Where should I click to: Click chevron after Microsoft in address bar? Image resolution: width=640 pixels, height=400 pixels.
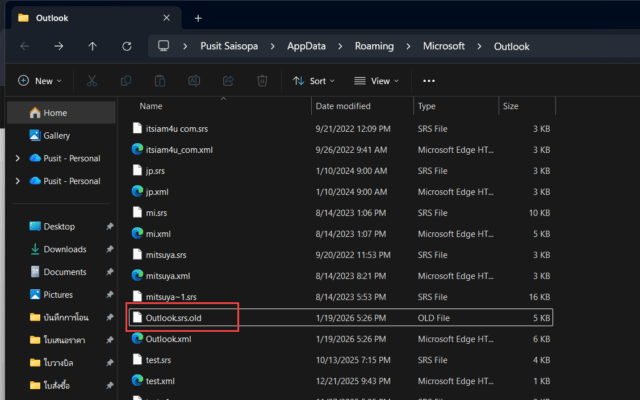479,46
